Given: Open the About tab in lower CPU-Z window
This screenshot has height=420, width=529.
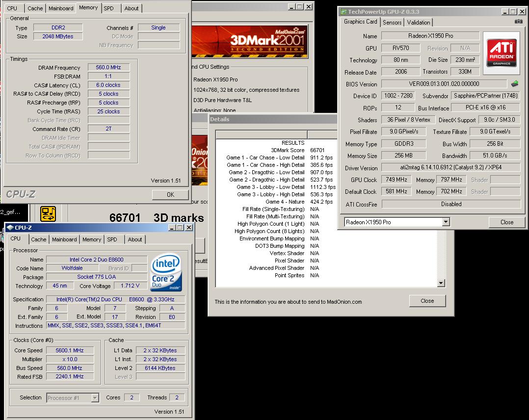Looking at the screenshot, I should pyautogui.click(x=135, y=239).
